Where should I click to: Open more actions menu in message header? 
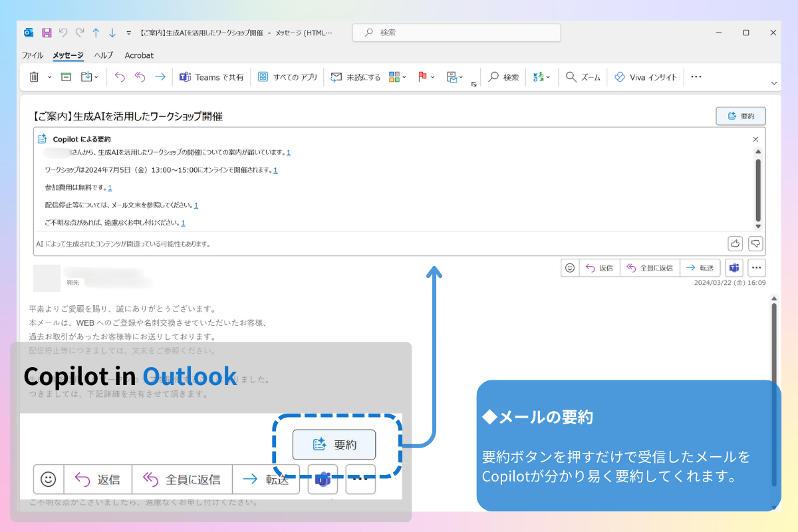click(x=757, y=268)
